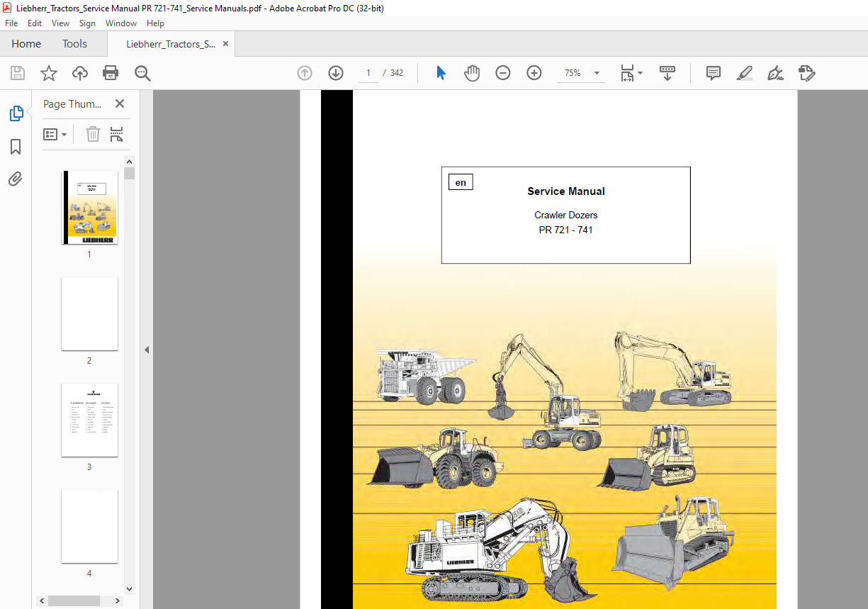Activate the Hand pan tool
This screenshot has height=609, width=868.
click(x=472, y=73)
